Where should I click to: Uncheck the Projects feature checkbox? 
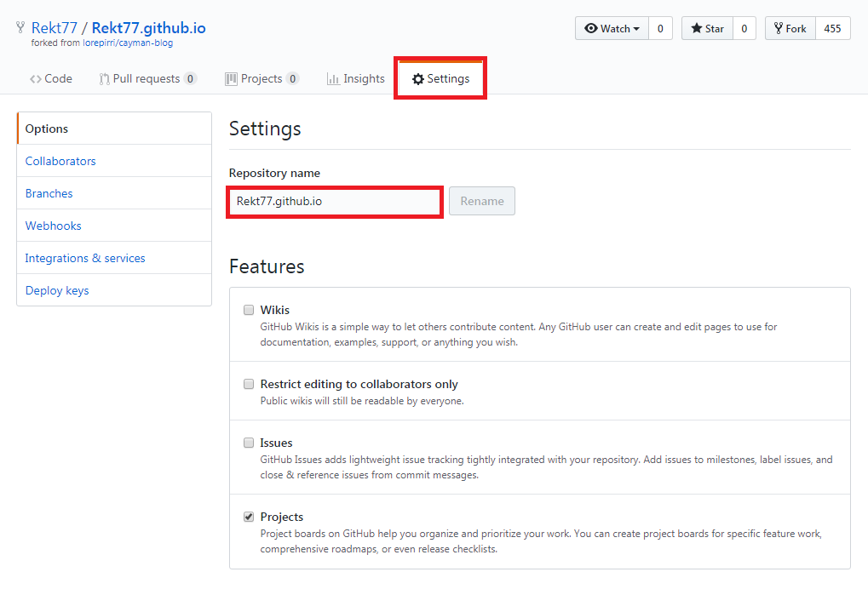249,517
